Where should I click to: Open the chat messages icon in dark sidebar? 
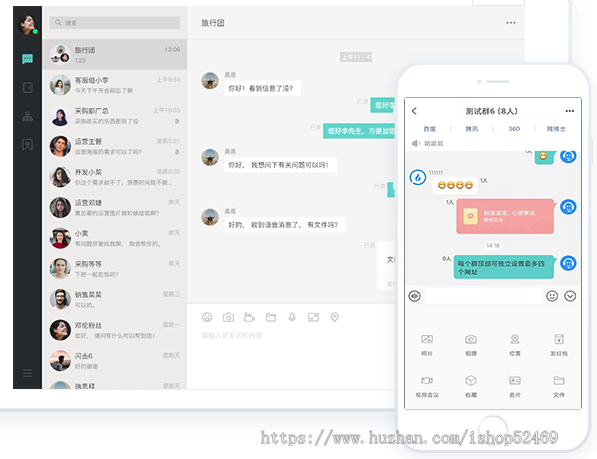(27, 59)
